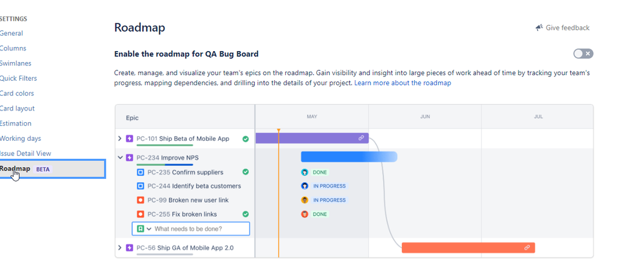The width and height of the screenshot is (644, 272).
Task: Open Card colors settings
Action: coord(17,94)
